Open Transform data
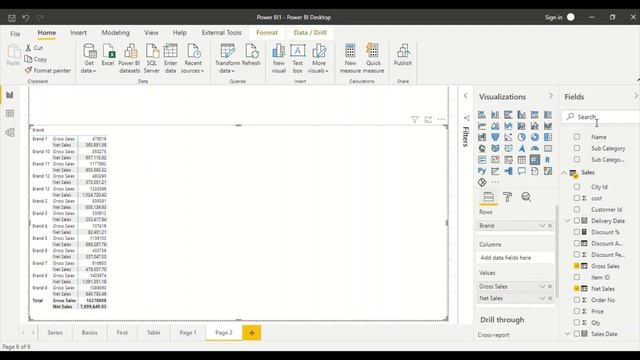640x360 pixels. (227, 58)
